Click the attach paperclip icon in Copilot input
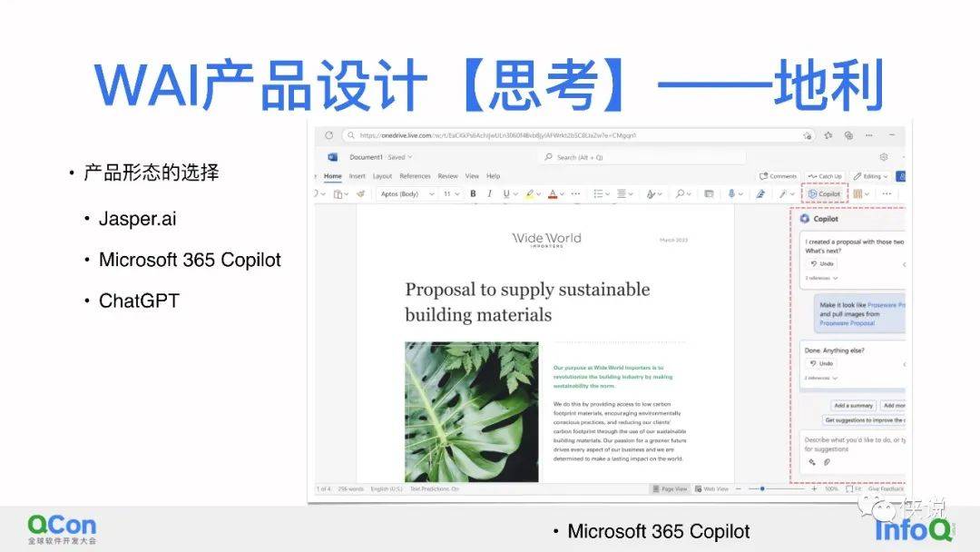This screenshot has height=552, width=980. (827, 462)
